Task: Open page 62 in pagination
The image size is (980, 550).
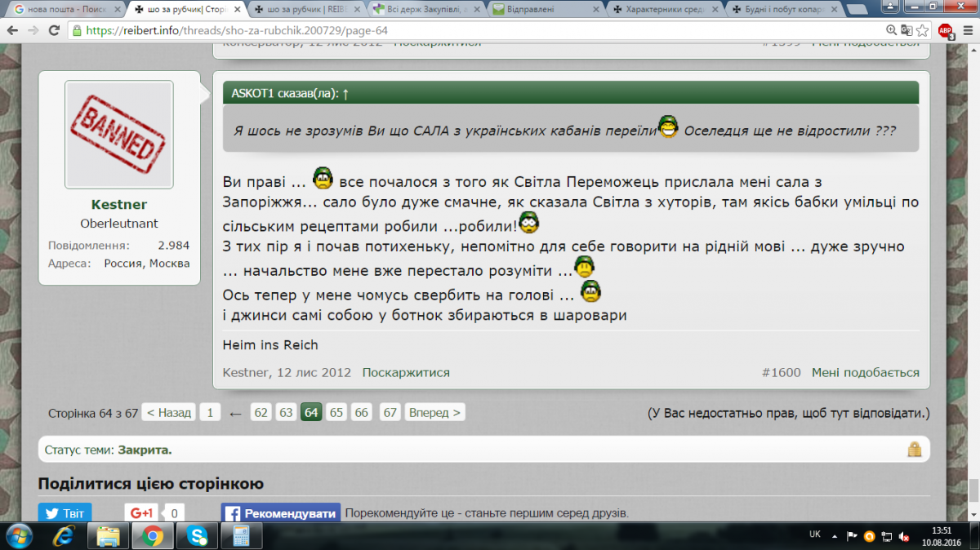Action: 261,413
